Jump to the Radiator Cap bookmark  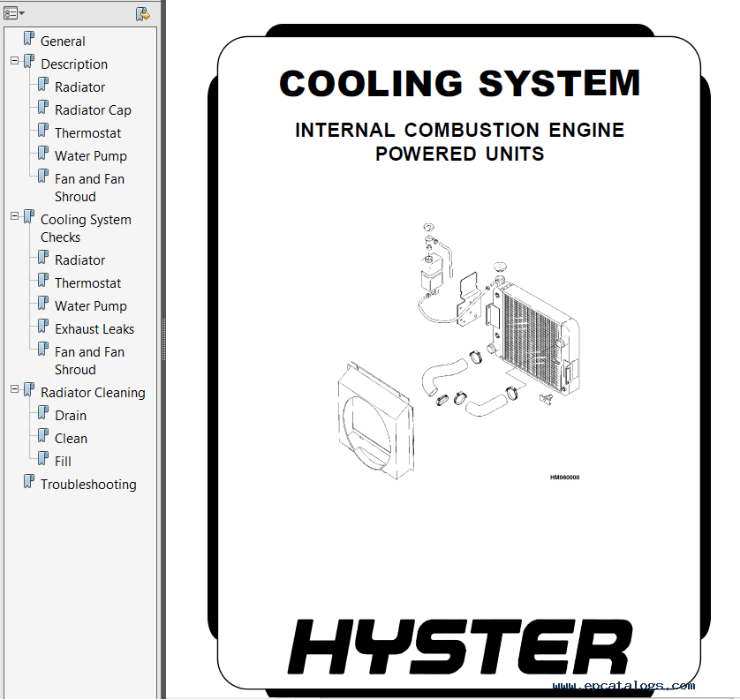click(x=93, y=110)
